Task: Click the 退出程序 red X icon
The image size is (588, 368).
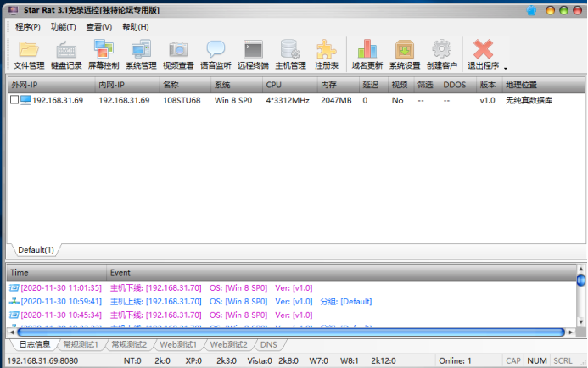Action: point(483,49)
